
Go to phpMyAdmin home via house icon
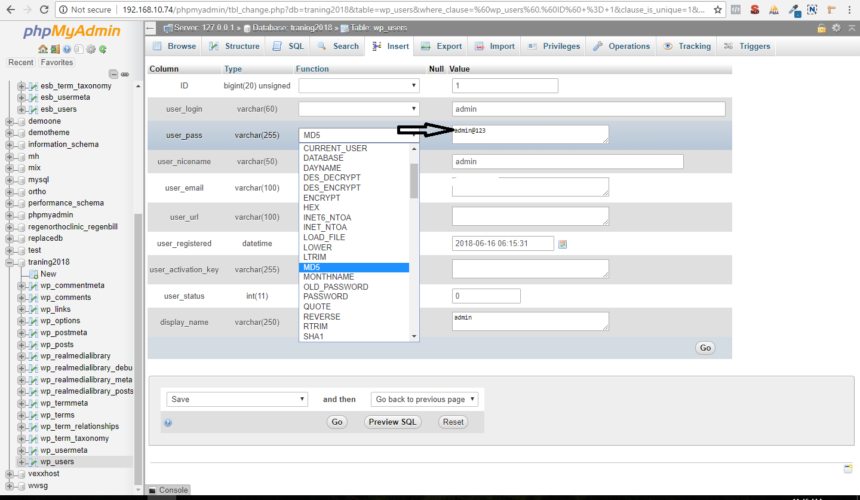tap(43, 49)
